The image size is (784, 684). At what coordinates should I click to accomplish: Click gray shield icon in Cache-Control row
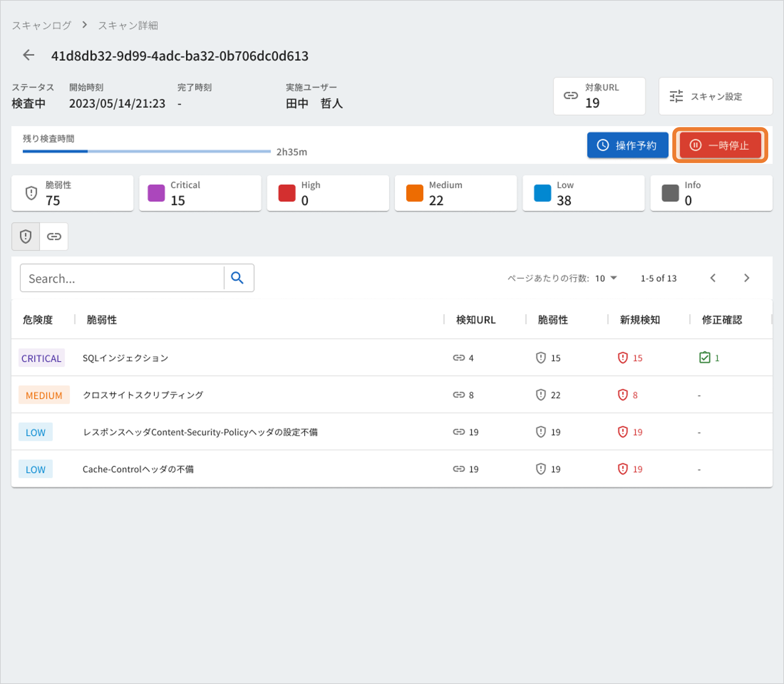click(541, 469)
